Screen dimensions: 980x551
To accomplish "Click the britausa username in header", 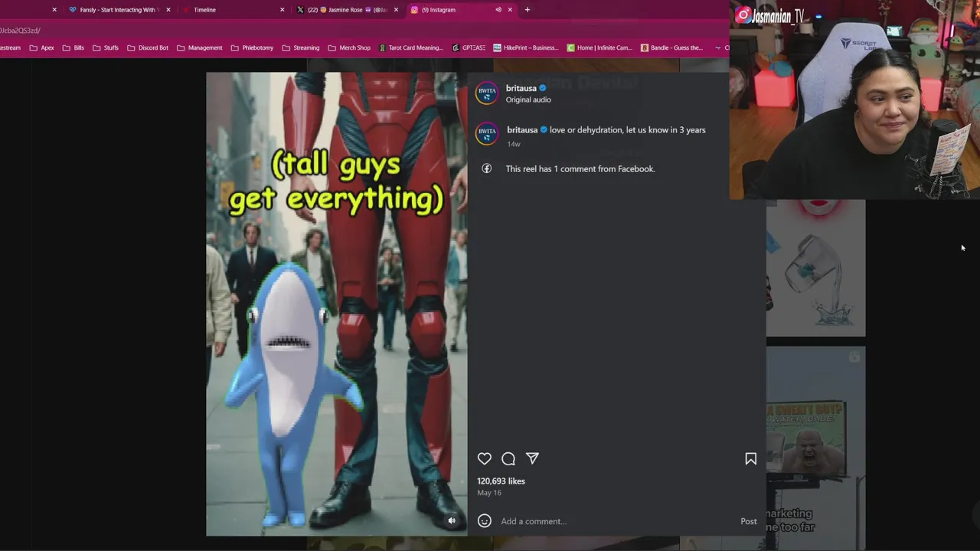I will point(521,88).
